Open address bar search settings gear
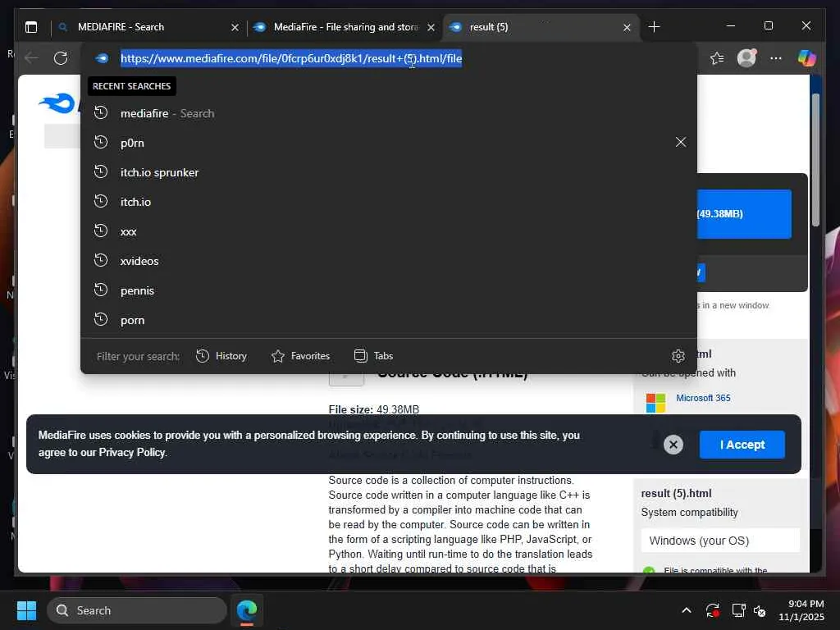The width and height of the screenshot is (840, 630). [678, 356]
